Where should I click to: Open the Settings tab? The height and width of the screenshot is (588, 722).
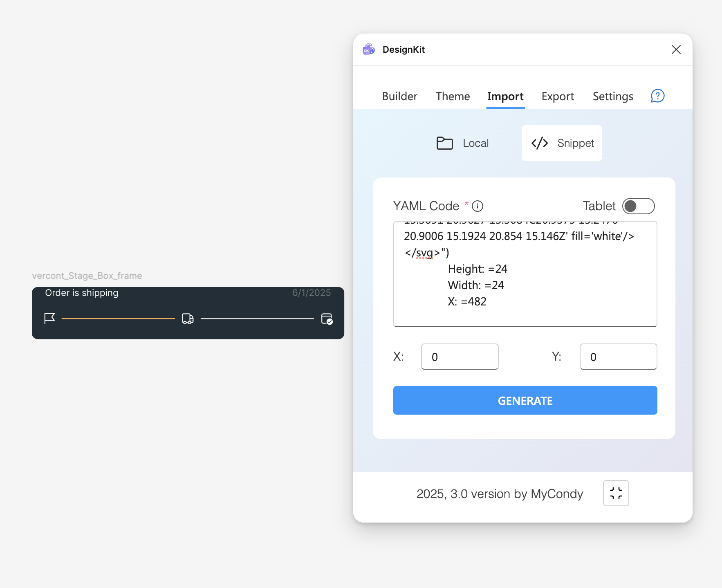(x=613, y=97)
